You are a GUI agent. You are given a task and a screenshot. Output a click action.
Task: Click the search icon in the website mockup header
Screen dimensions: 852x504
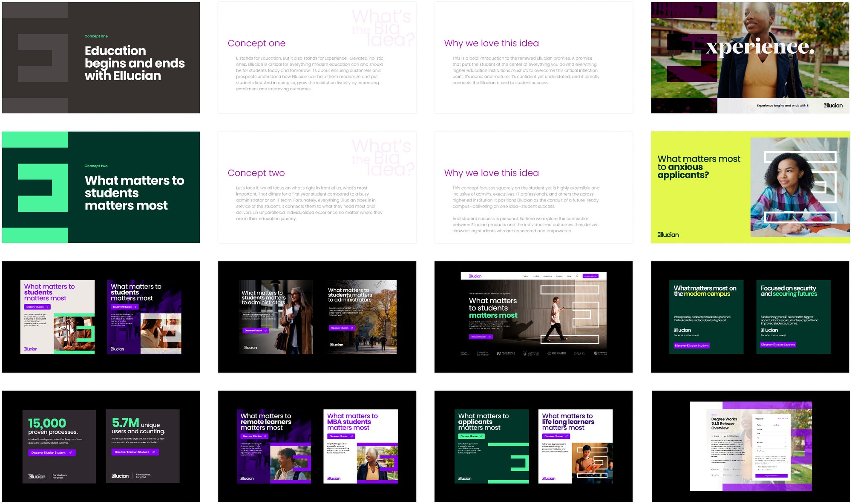pos(577,276)
